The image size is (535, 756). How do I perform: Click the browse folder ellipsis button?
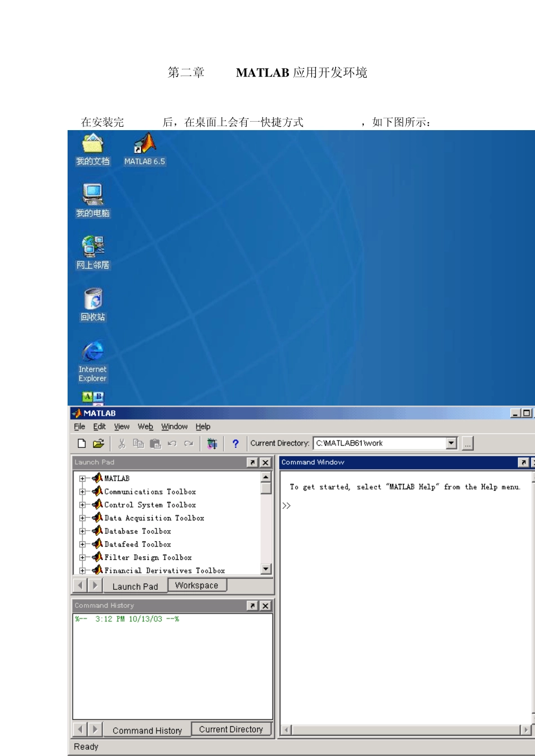click(x=467, y=443)
